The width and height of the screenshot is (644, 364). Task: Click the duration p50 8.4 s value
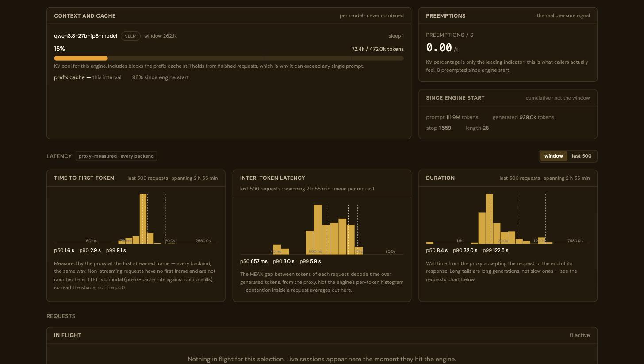[x=437, y=250]
